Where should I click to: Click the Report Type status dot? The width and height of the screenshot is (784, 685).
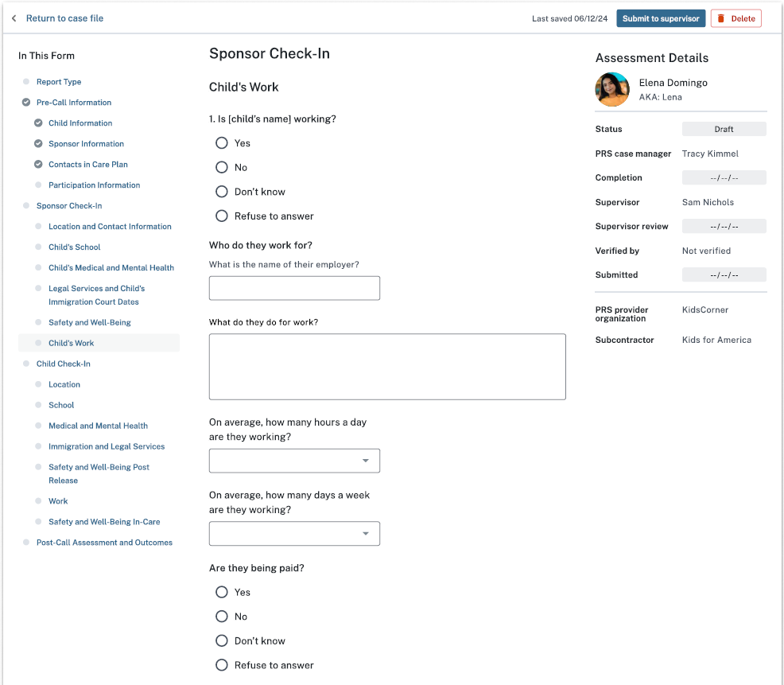coord(26,82)
